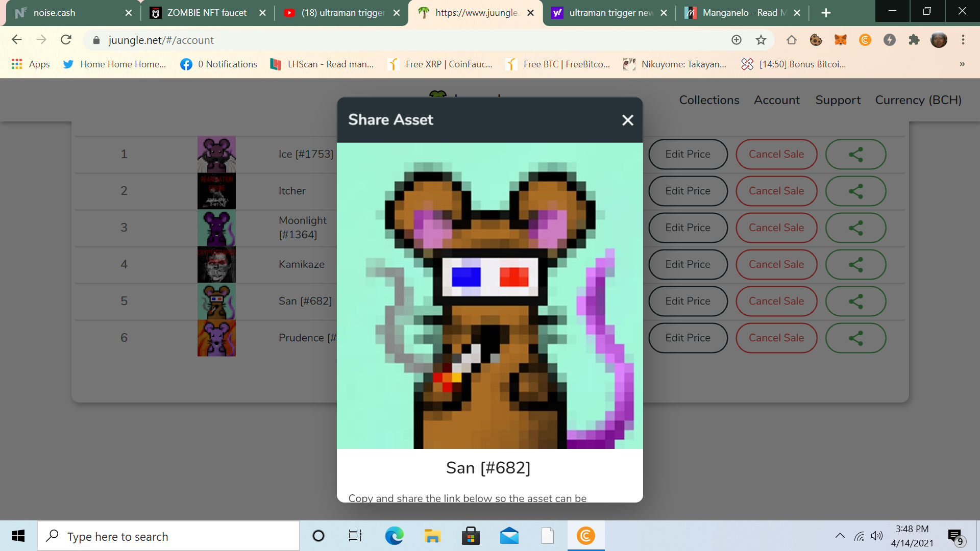Open the Support page
Screen dimensions: 980x551
[838, 100]
